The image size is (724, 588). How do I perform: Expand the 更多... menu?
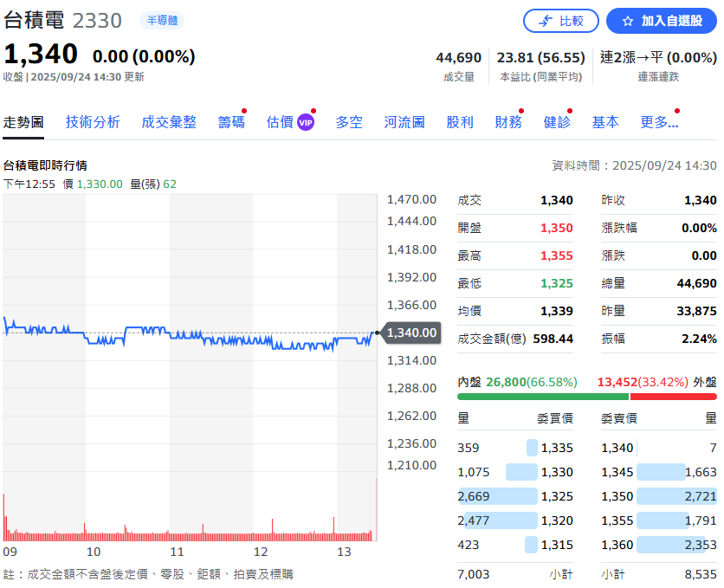coord(659,122)
